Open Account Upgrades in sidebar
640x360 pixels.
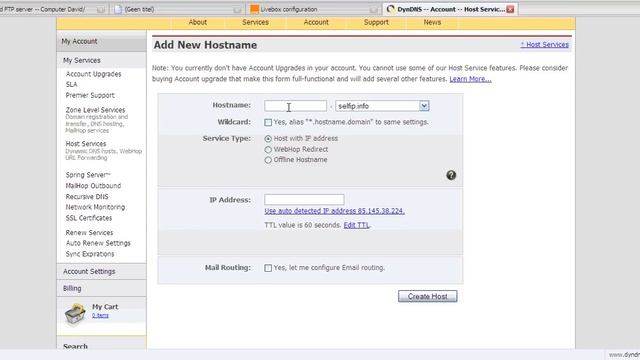click(93, 74)
